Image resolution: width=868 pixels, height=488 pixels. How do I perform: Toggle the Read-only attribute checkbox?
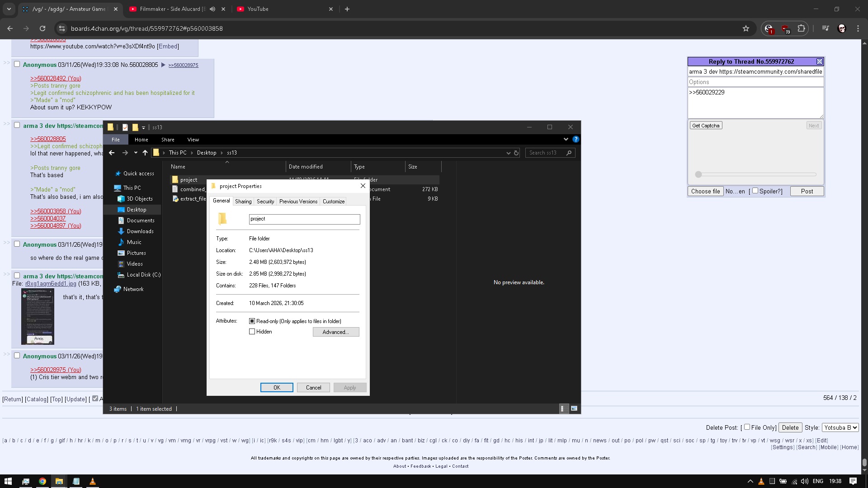pyautogui.click(x=252, y=321)
